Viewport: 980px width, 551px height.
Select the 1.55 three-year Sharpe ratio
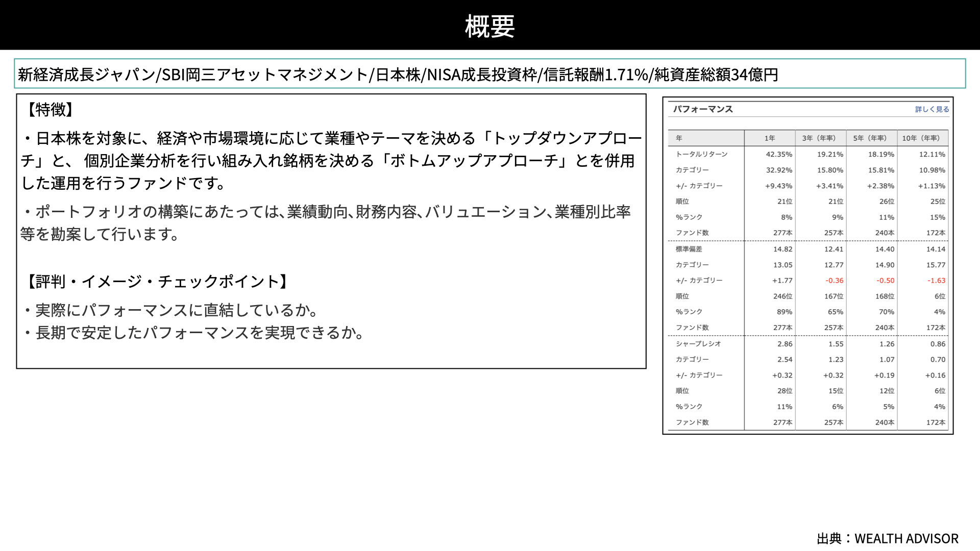[836, 344]
